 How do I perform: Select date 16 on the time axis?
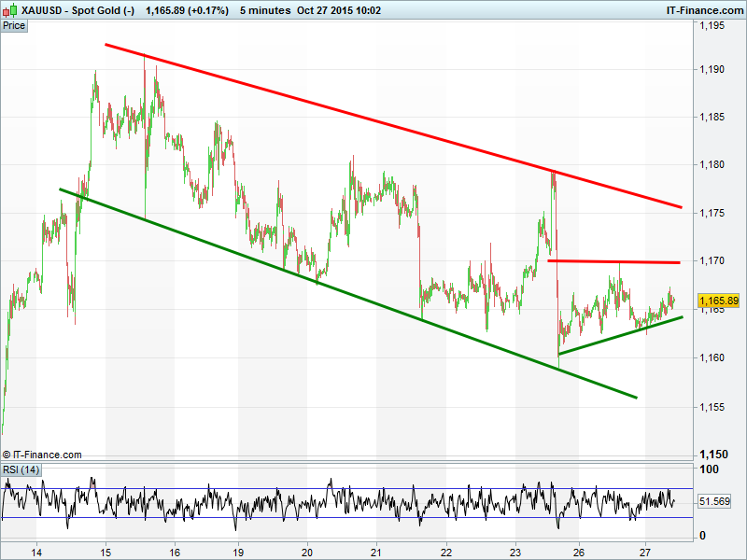click(x=176, y=553)
